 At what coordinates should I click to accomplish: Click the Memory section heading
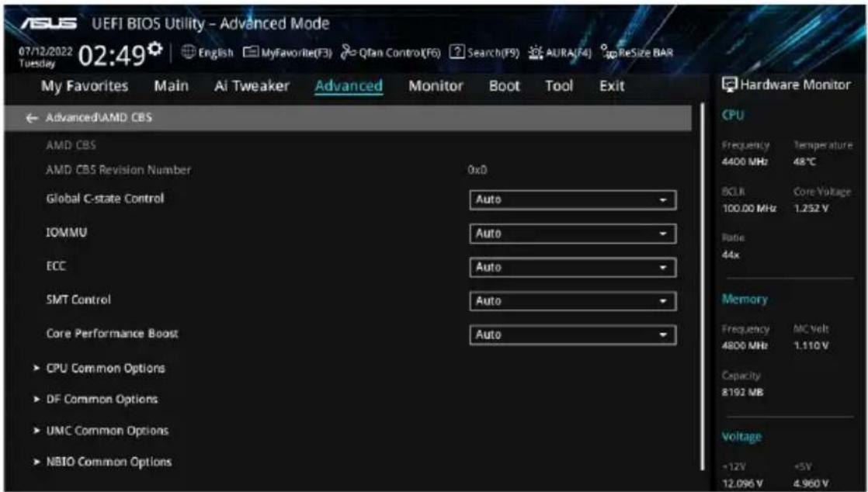[745, 300]
